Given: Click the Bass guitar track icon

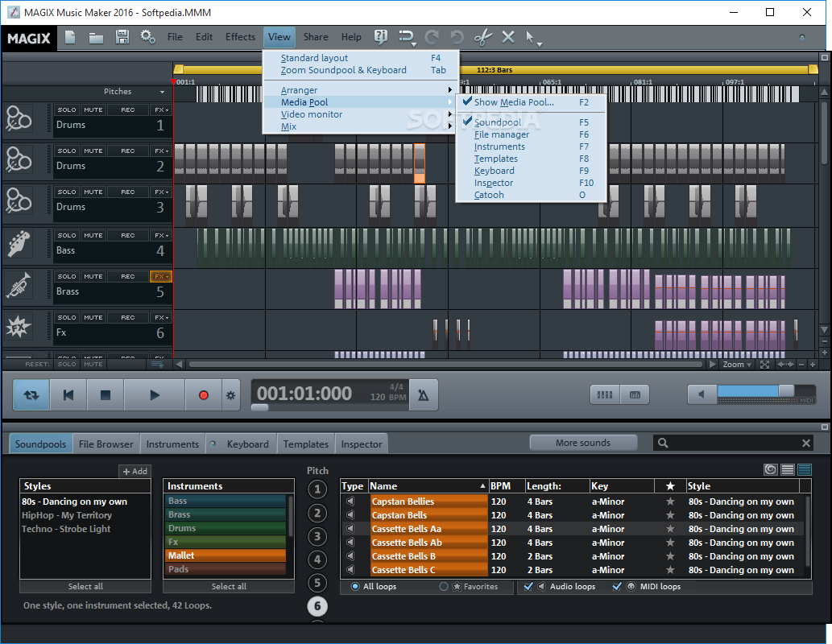Looking at the screenshot, I should point(19,244).
